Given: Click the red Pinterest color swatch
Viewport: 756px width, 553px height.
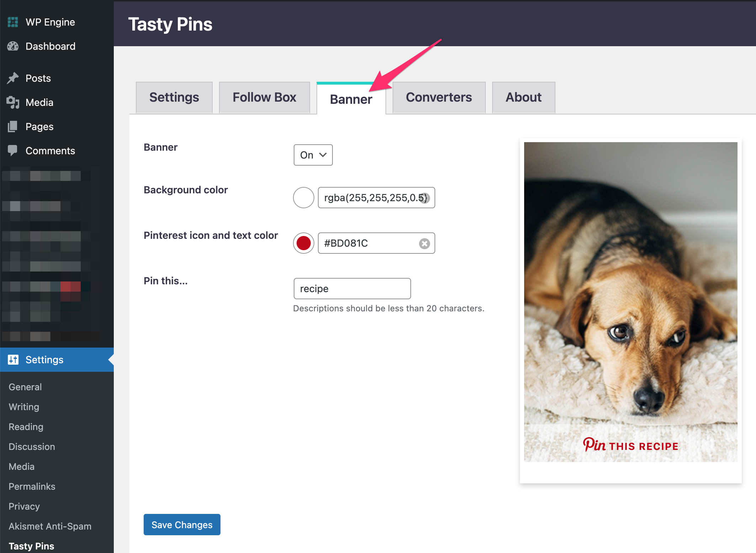Looking at the screenshot, I should (304, 243).
